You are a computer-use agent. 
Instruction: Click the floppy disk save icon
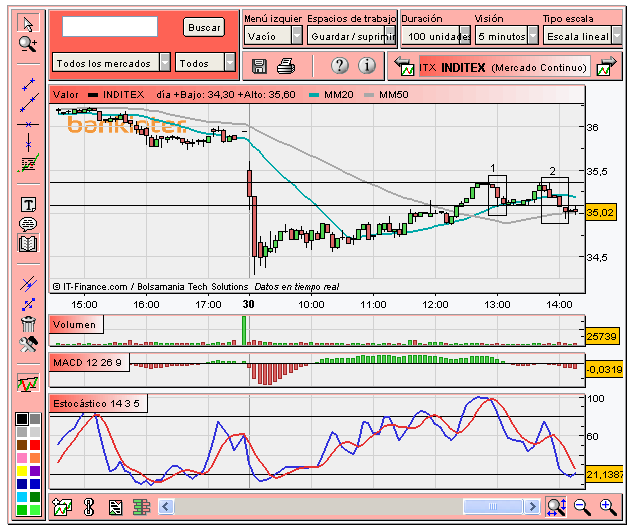tap(259, 66)
